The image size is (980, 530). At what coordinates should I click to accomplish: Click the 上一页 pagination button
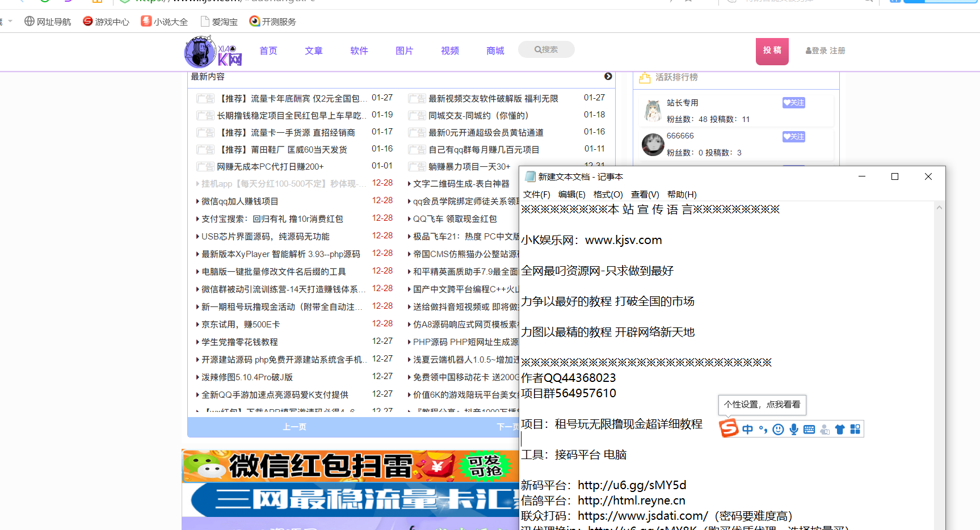295,427
